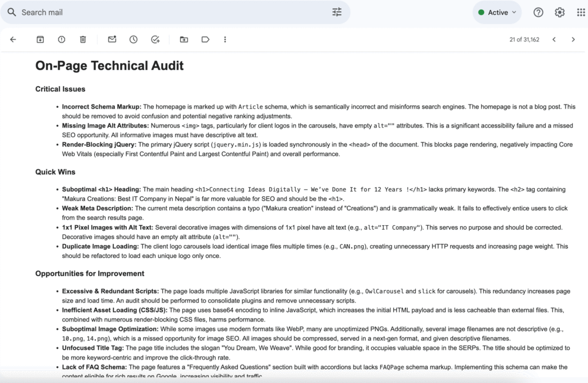The width and height of the screenshot is (588, 383).
Task: Click 'Weak Meta Description:' bullet title
Action: click(98, 208)
